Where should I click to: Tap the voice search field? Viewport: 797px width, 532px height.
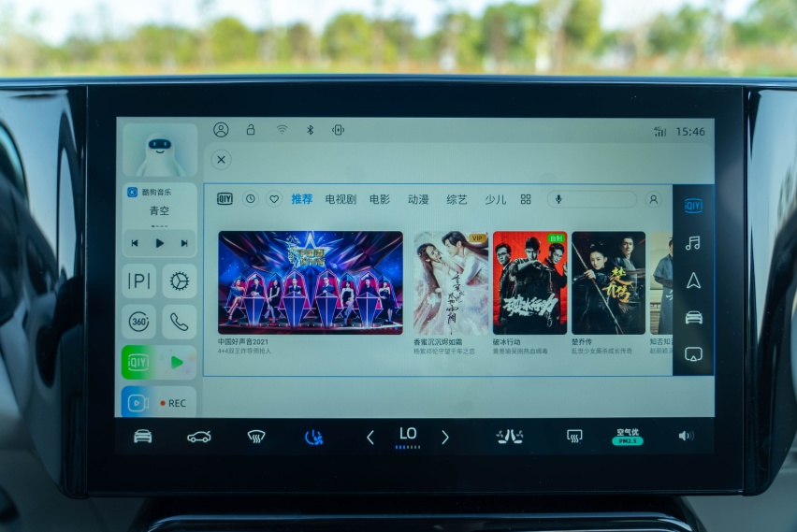coord(591,199)
